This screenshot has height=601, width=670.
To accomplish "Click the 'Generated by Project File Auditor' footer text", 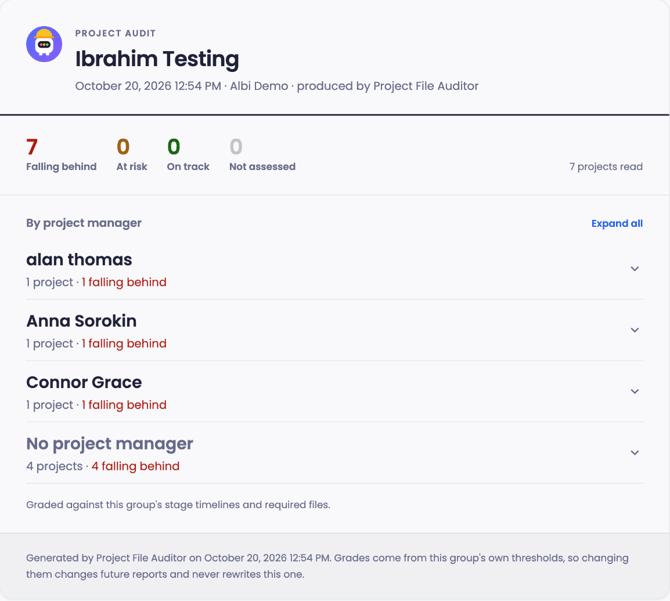I will (327, 566).
